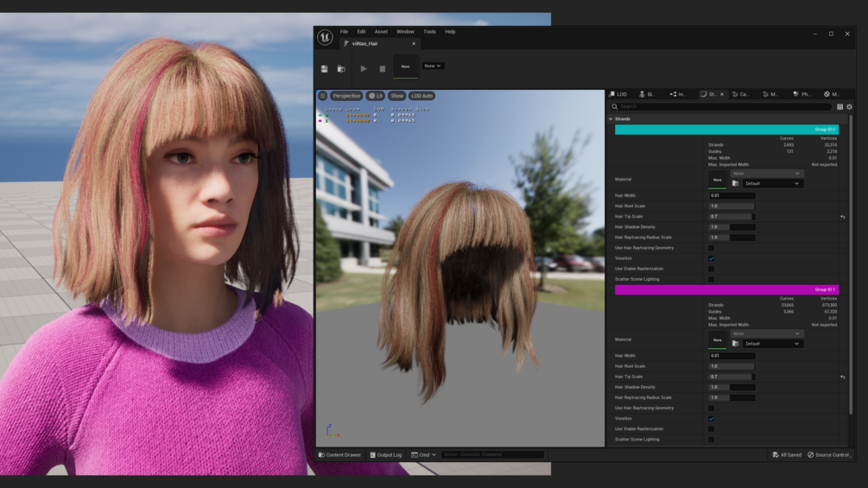Collapse the Strands section

click(x=611, y=119)
